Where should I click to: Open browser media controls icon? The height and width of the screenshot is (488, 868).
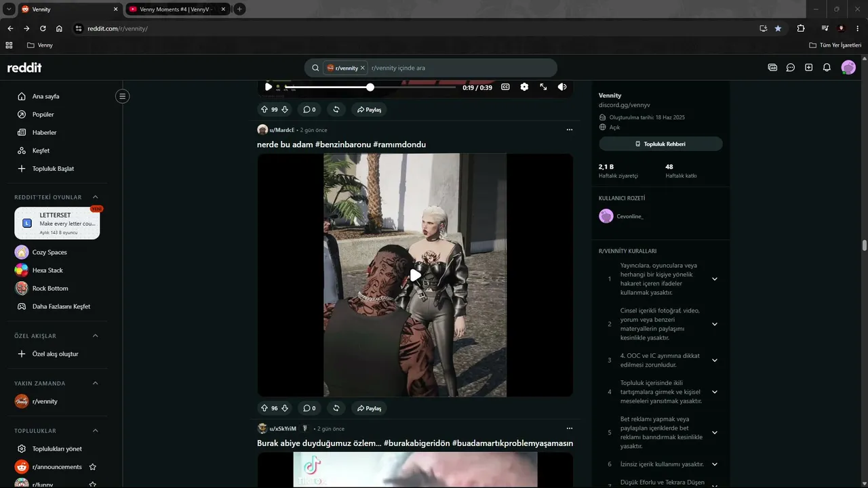(825, 28)
